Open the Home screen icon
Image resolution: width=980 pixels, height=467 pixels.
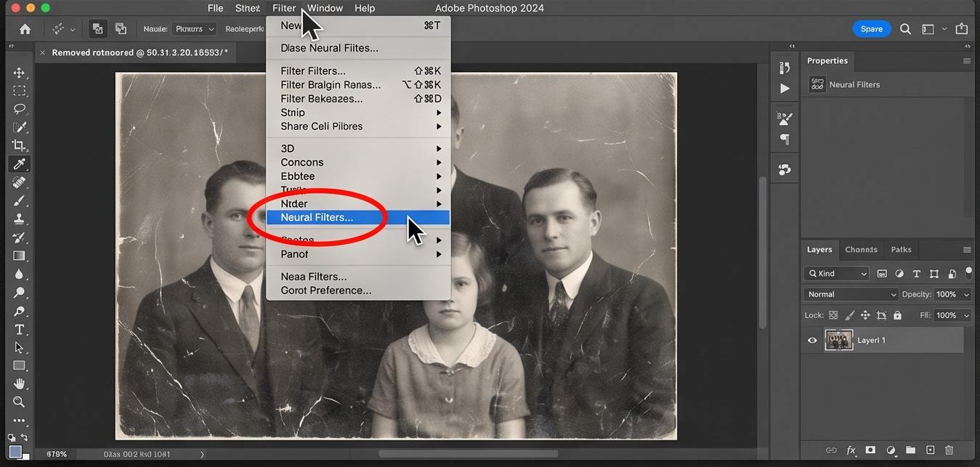click(x=25, y=29)
